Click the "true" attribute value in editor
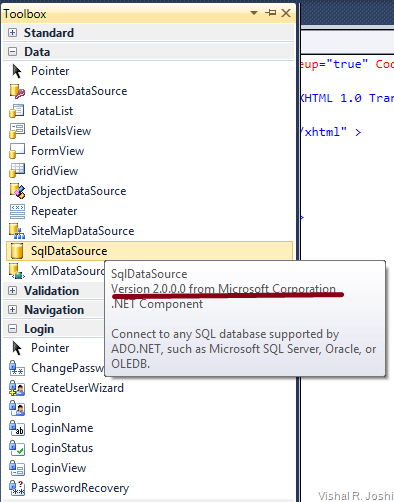Screen dimensions: 394x502 [x=347, y=64]
